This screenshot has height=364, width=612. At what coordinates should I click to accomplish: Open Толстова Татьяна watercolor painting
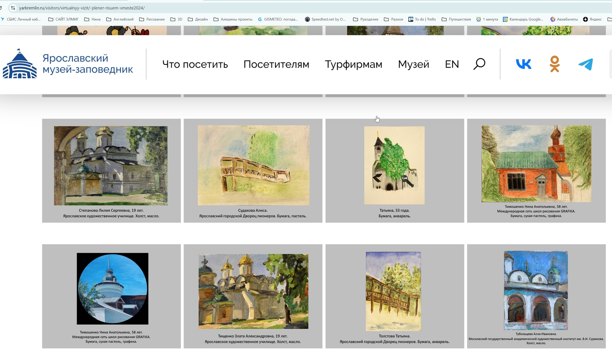click(393, 291)
